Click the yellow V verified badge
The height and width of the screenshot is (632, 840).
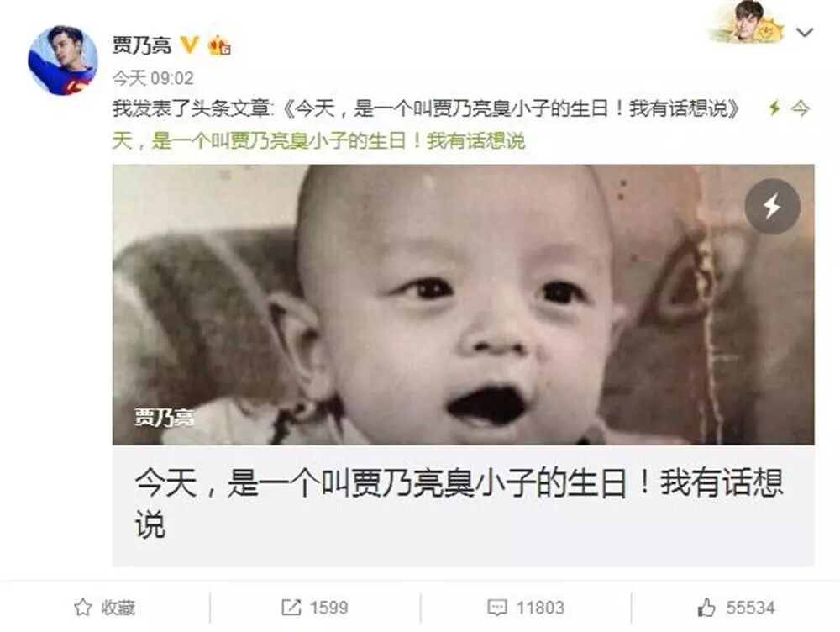point(189,45)
